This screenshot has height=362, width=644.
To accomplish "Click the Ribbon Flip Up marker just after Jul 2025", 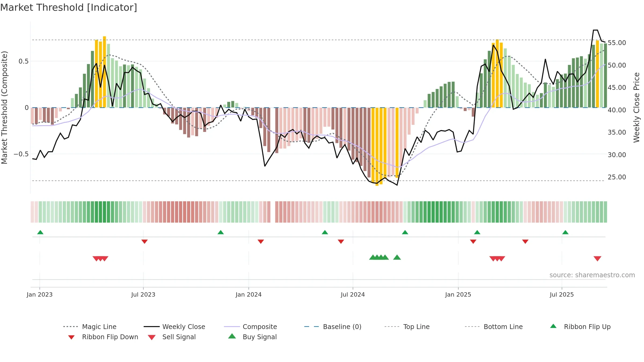I will [x=565, y=232].
